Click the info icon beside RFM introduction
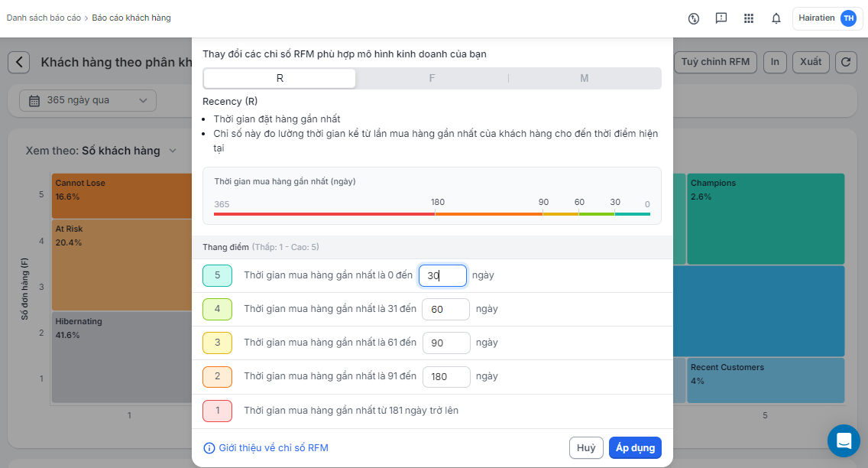The image size is (868, 468). click(209, 448)
